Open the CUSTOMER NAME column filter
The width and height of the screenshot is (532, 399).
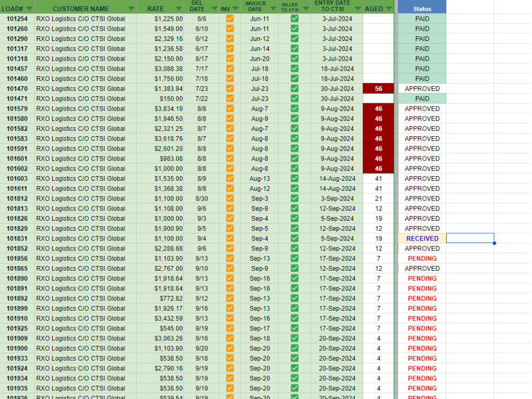point(131,9)
